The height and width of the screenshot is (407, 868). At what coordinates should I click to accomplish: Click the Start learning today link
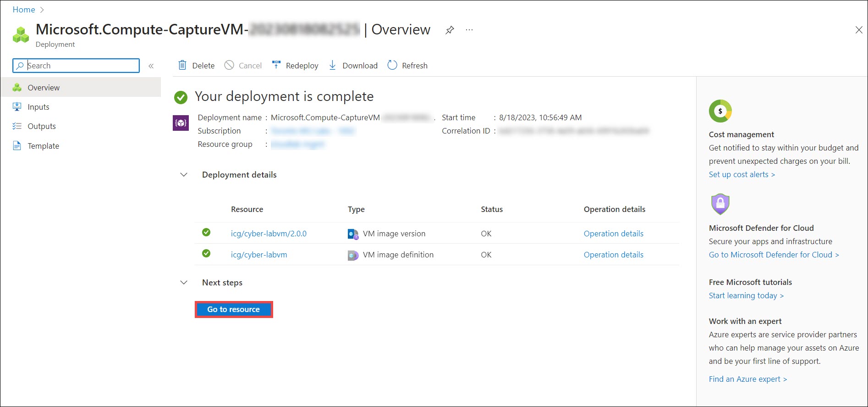pyautogui.click(x=747, y=295)
